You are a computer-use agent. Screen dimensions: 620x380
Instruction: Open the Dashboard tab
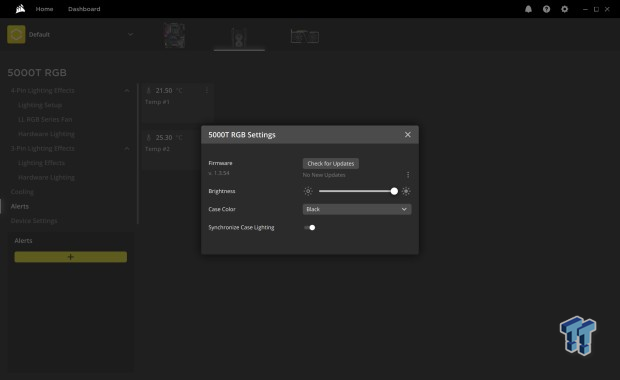point(84,9)
